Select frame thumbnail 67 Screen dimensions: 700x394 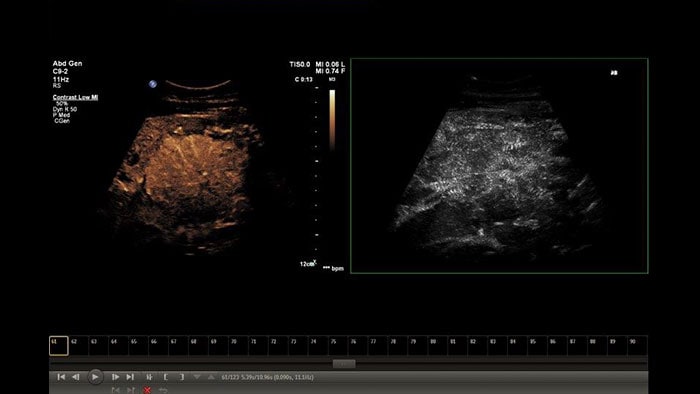point(178,346)
